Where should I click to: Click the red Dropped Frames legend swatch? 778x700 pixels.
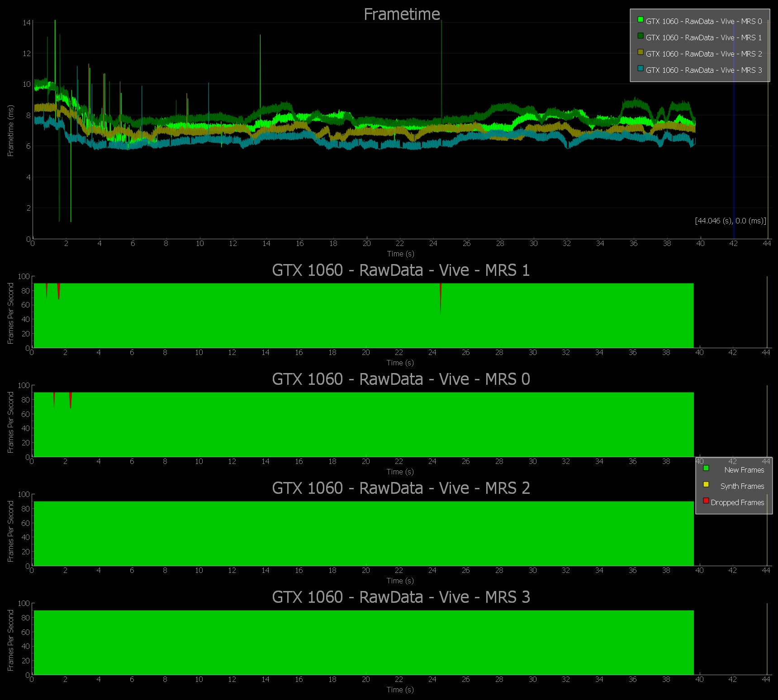(706, 501)
